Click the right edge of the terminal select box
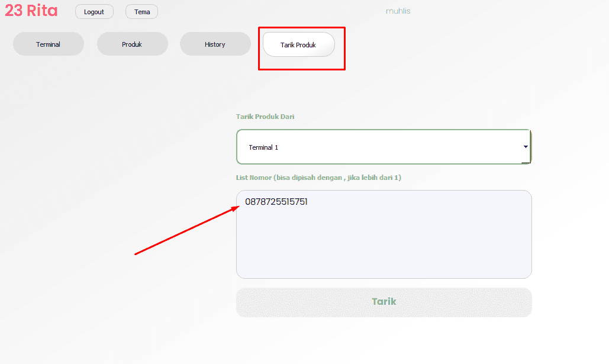This screenshot has width=609, height=364. [x=529, y=147]
